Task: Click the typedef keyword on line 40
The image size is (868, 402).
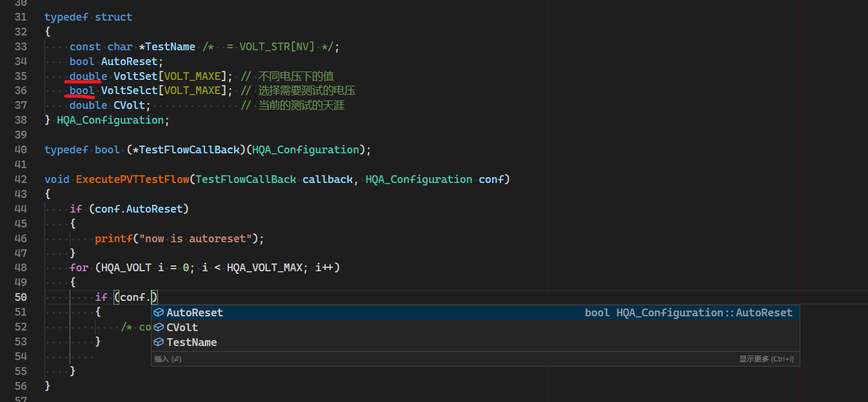Action: click(66, 149)
